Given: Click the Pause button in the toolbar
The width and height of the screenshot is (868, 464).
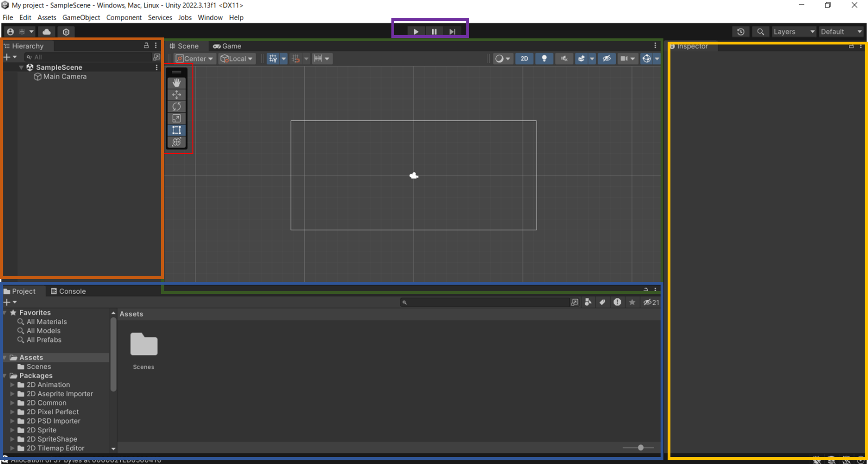Looking at the screenshot, I should [434, 32].
